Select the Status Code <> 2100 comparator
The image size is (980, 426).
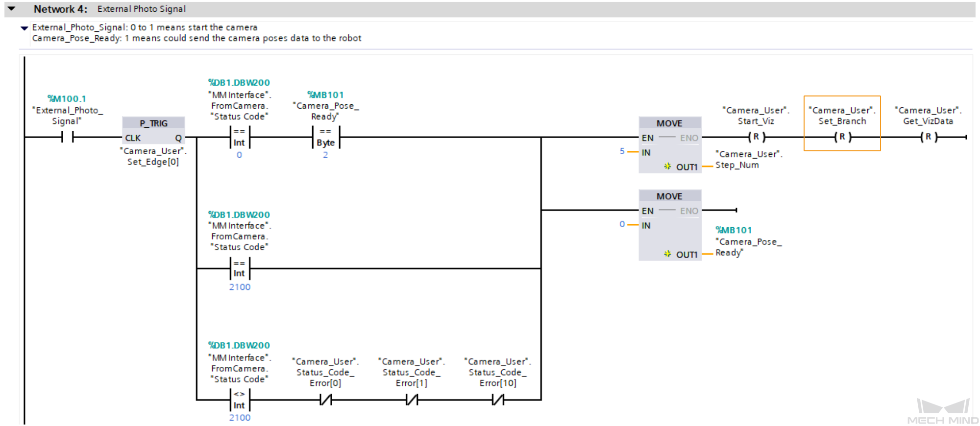click(x=239, y=400)
